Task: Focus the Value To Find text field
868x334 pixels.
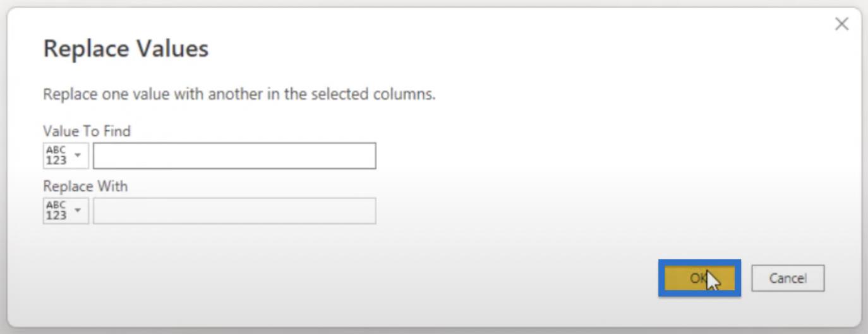Action: click(234, 156)
